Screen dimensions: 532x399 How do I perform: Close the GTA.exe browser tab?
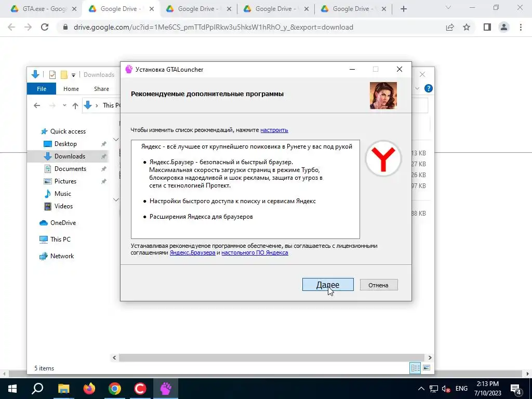[75, 9]
